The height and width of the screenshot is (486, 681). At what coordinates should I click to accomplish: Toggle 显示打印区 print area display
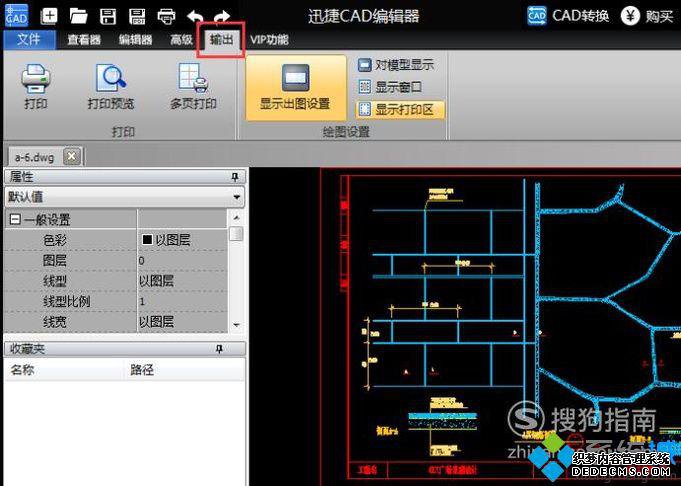pos(400,109)
